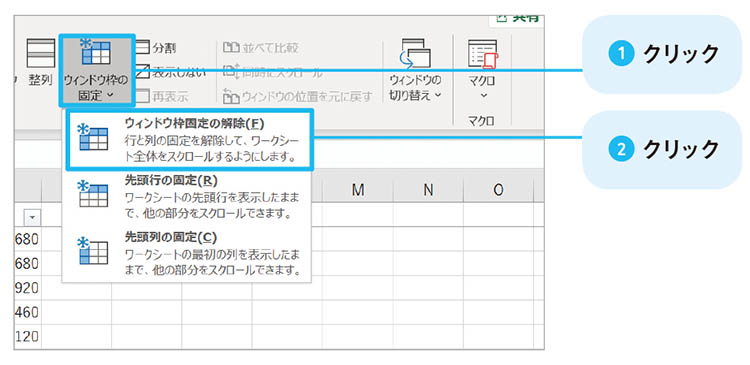Click the 共有 share button
Image resolution: width=750 pixels, height=365 pixels.
518,18
